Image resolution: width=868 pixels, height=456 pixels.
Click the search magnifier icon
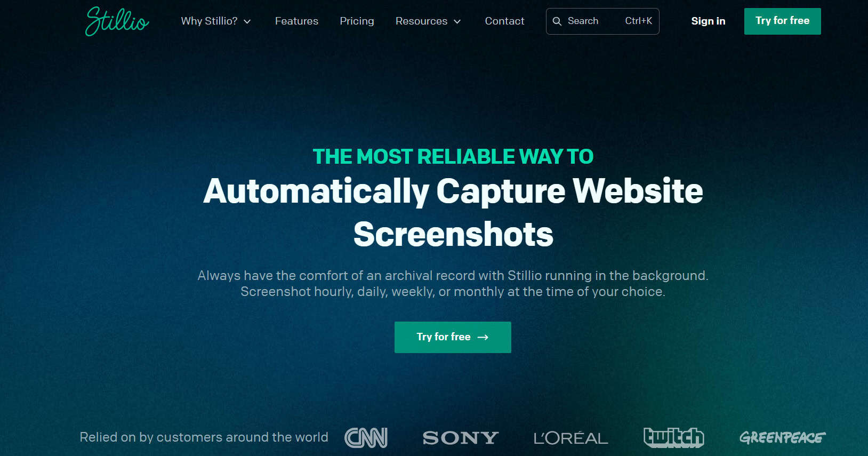[x=557, y=21]
